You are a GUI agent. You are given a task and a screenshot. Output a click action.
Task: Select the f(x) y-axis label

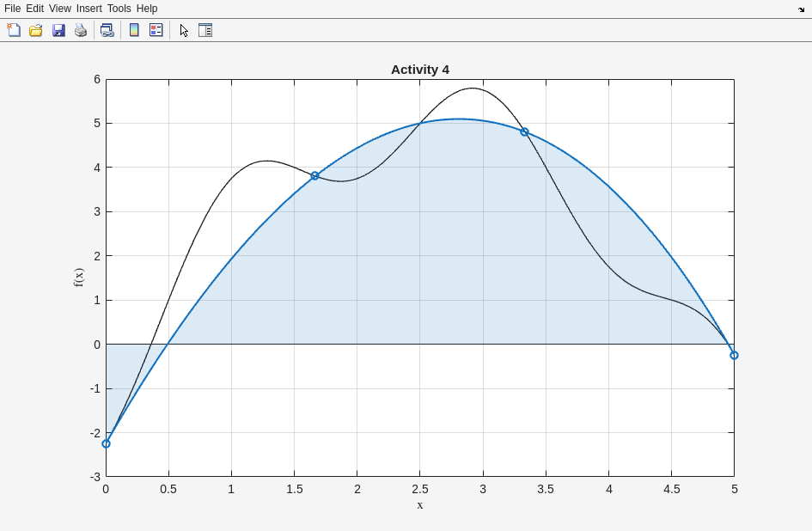[78, 277]
